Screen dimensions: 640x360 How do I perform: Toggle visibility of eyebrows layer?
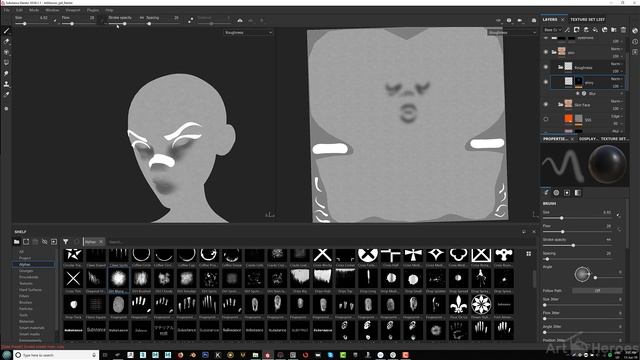click(x=546, y=38)
